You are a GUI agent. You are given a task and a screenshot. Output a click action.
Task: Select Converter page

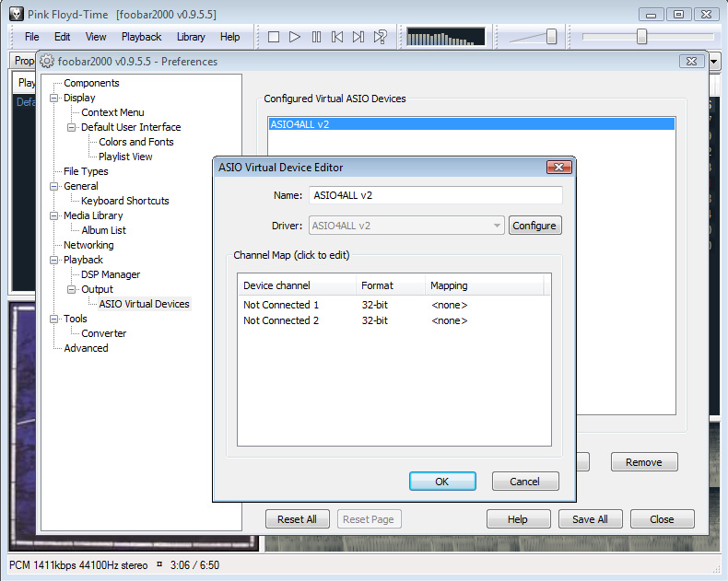coord(103,333)
